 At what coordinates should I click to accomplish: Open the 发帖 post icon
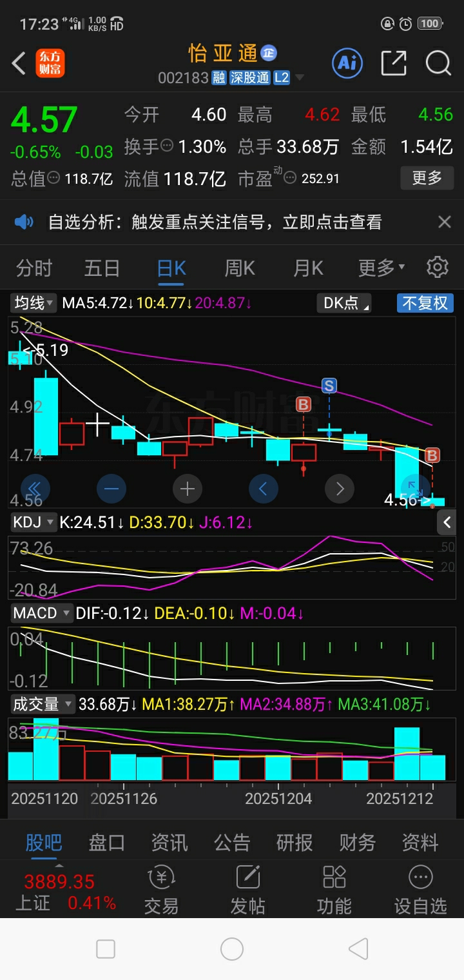coord(247,890)
